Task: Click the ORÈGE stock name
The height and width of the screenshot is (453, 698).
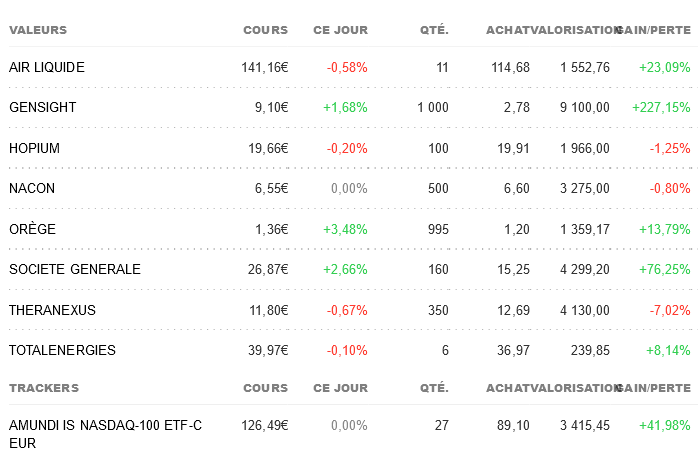Action: [33, 229]
